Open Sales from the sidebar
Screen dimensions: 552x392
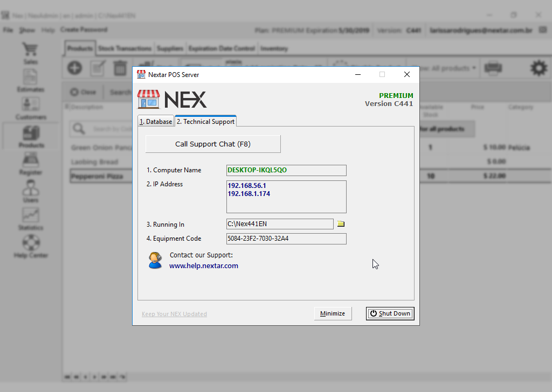click(30, 54)
